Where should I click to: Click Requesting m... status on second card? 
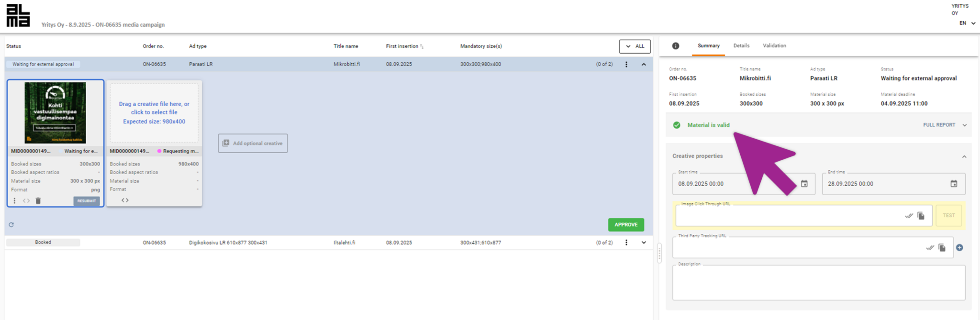pyautogui.click(x=178, y=151)
